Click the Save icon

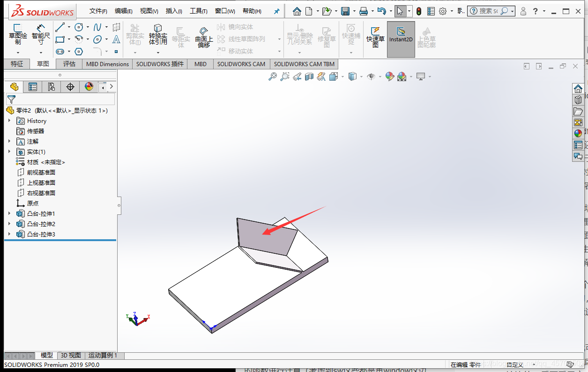(345, 11)
